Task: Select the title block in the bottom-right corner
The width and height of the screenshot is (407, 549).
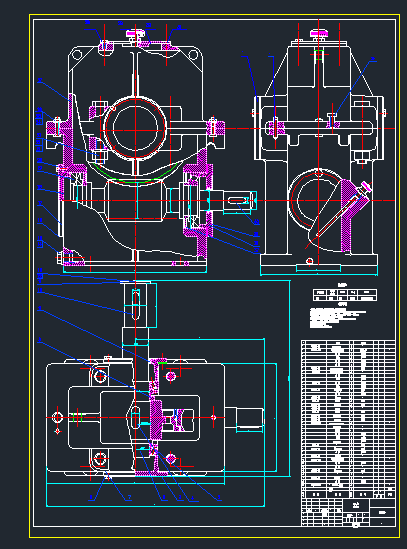Action: (349, 512)
